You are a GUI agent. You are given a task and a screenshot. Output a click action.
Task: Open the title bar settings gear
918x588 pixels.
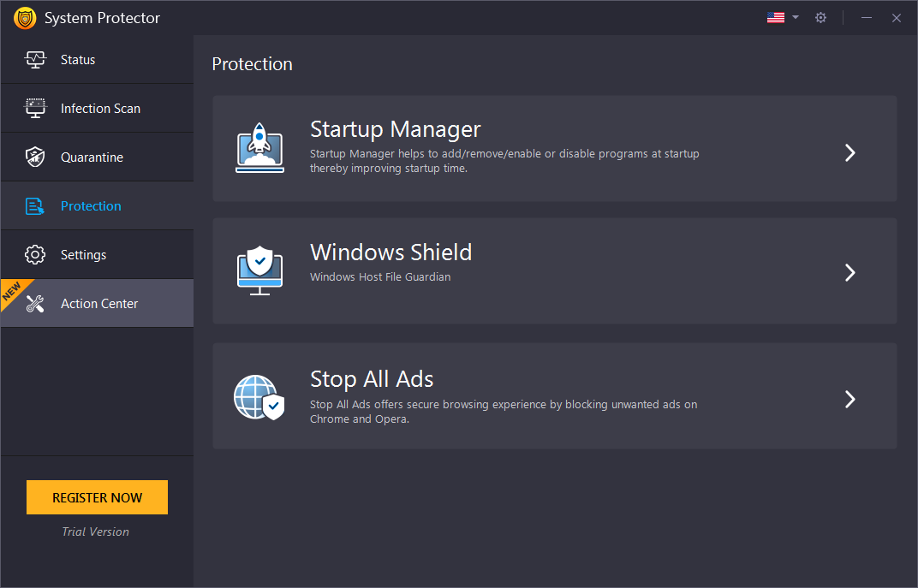[x=820, y=17]
